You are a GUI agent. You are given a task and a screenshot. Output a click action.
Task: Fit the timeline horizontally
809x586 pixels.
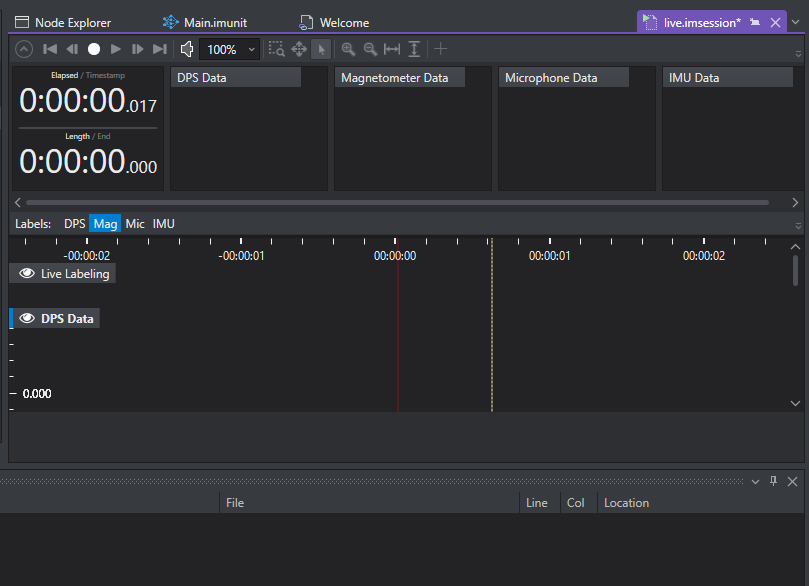tap(392, 49)
